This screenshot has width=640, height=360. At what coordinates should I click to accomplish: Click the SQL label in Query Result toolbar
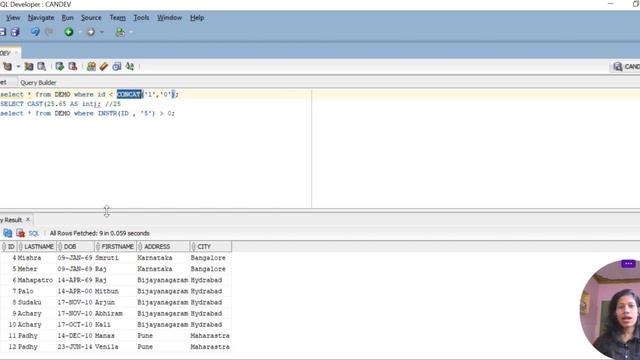(x=33, y=233)
